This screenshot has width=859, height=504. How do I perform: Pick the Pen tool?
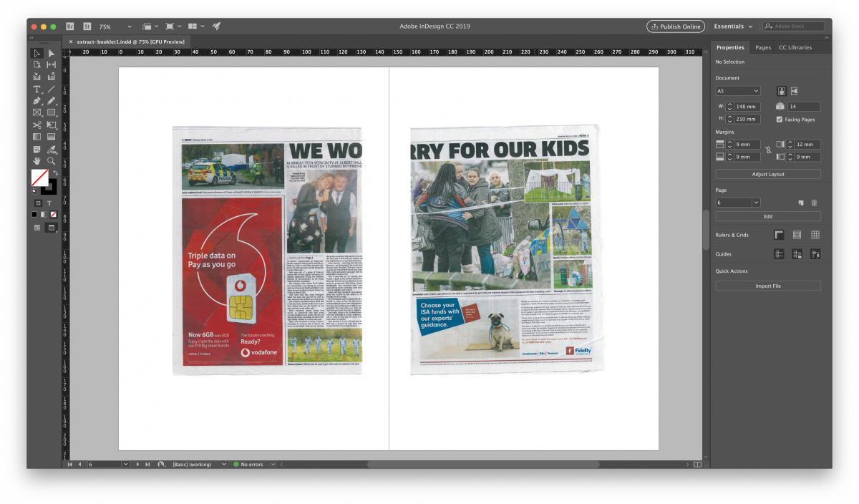point(37,101)
